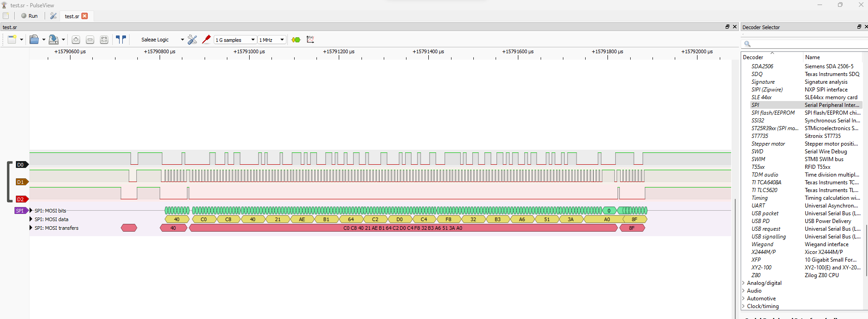Select the SWD decoder entry
This screenshot has width=868, height=319.
(x=757, y=152)
